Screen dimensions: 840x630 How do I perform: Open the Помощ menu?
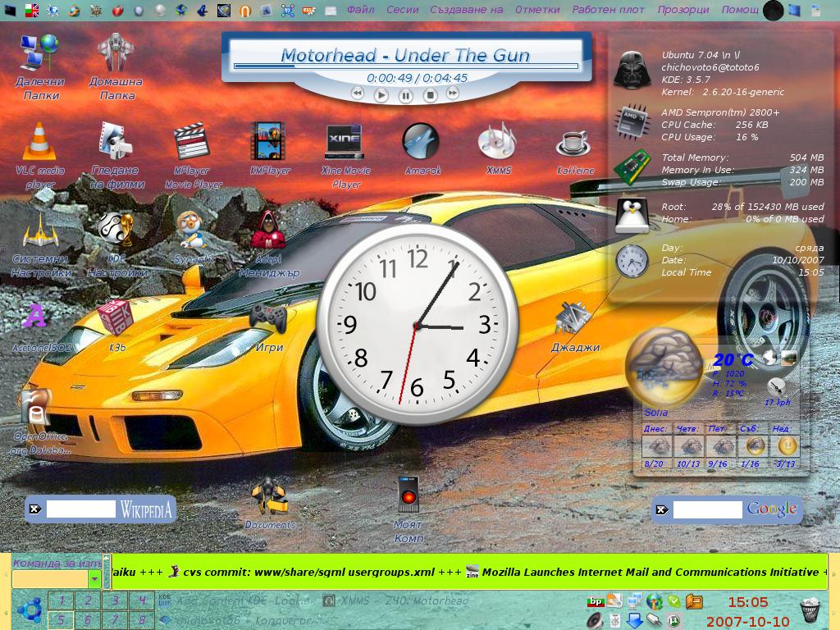[740, 10]
